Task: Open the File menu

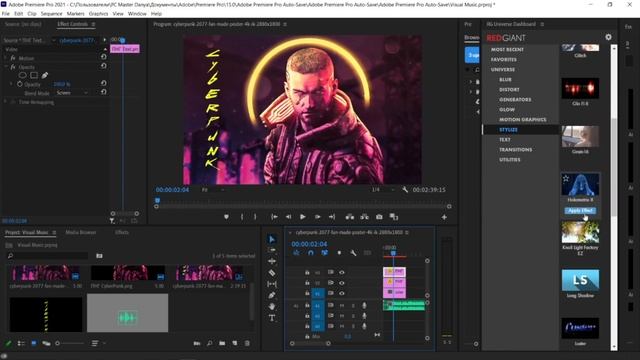Action: (6, 13)
